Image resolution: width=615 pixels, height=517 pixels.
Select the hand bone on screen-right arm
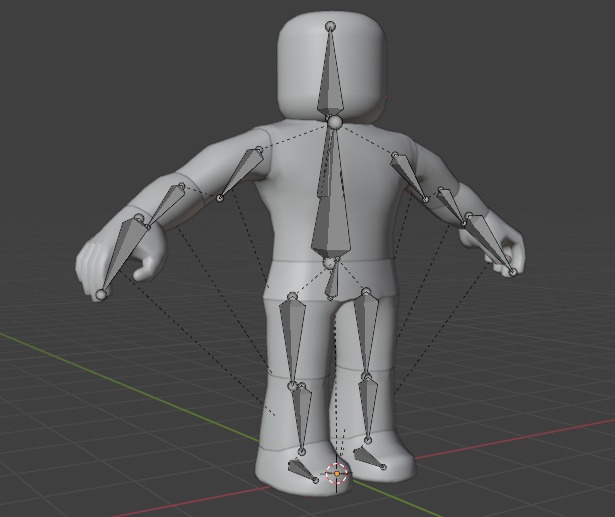[490, 243]
